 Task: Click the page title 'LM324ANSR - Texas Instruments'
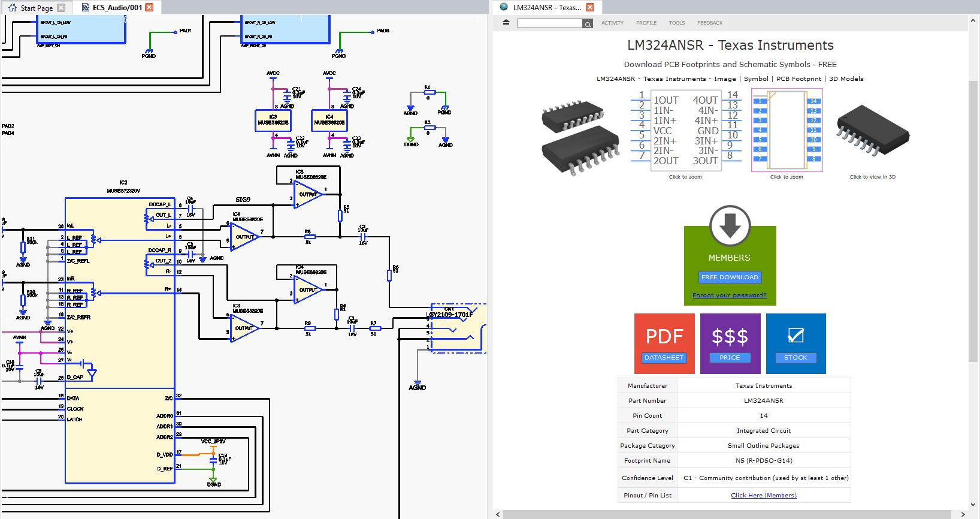[730, 45]
